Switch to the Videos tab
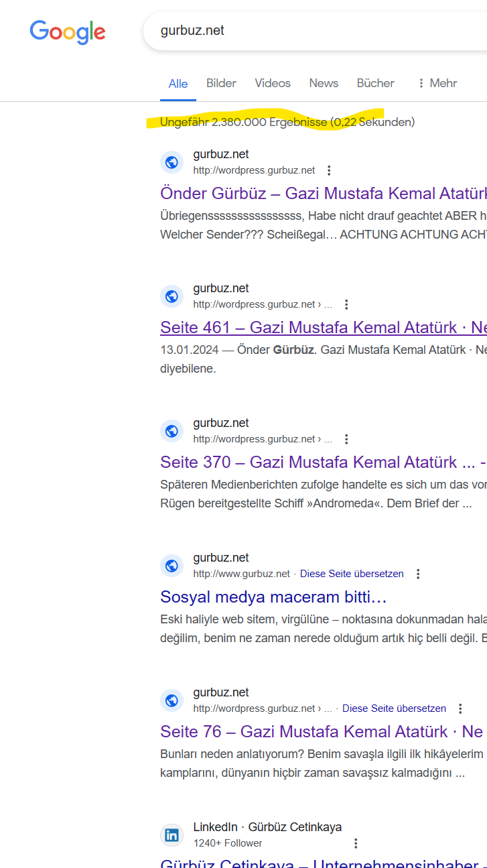 point(273,83)
